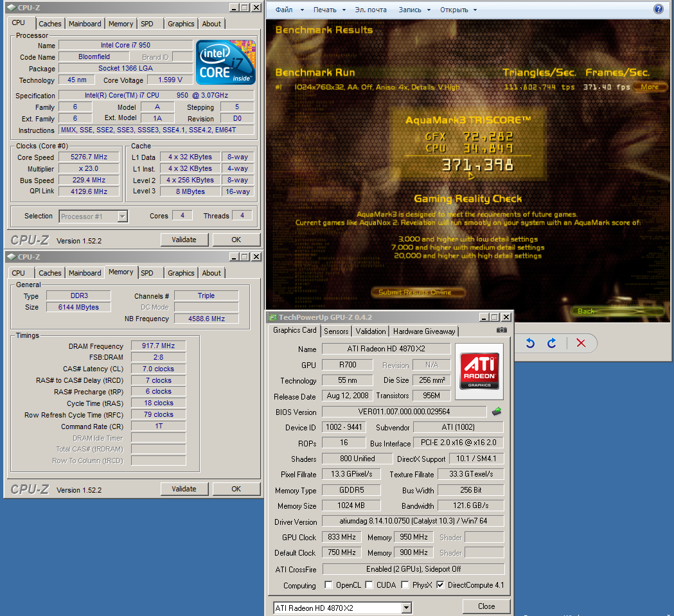Click the DRAM Frequency 917.7 MHz field

coord(158,346)
